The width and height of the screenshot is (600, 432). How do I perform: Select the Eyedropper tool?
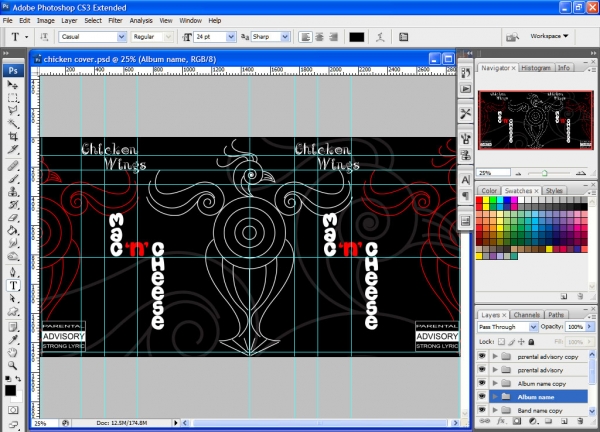(x=13, y=339)
